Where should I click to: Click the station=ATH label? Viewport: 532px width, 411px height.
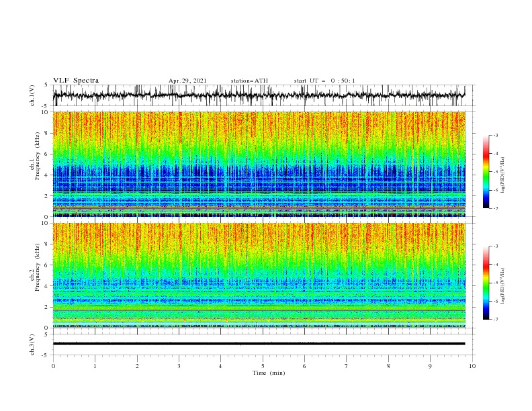tap(249, 81)
